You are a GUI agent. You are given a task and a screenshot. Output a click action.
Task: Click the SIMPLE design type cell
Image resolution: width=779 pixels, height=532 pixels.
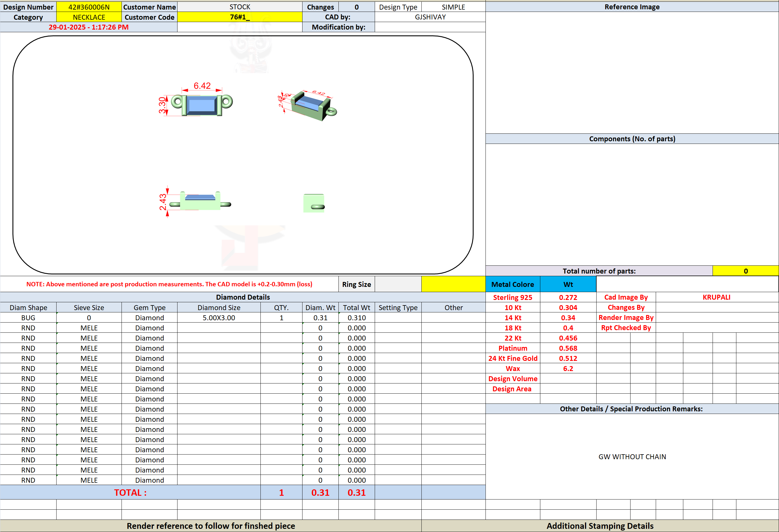(453, 7)
